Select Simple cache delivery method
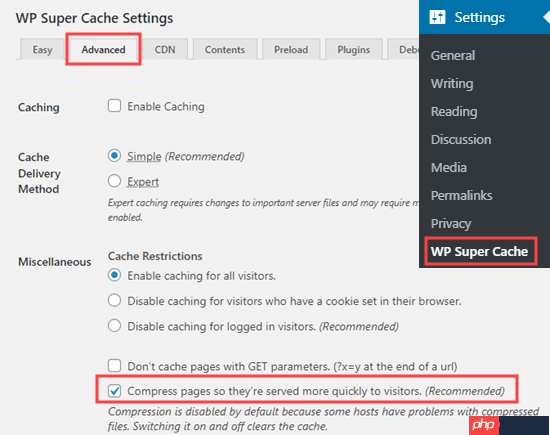550x435 pixels. (x=114, y=155)
